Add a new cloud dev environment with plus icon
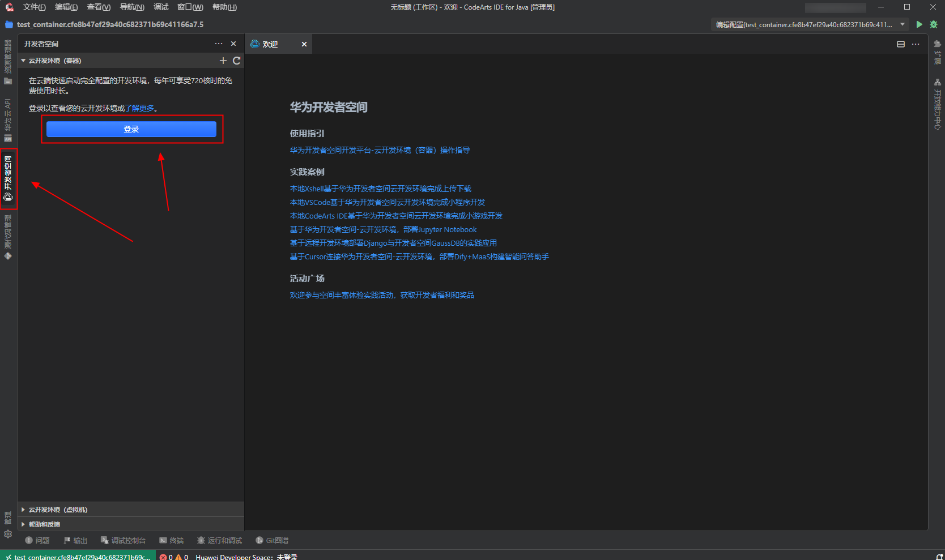This screenshot has width=945, height=560. pyautogui.click(x=223, y=61)
